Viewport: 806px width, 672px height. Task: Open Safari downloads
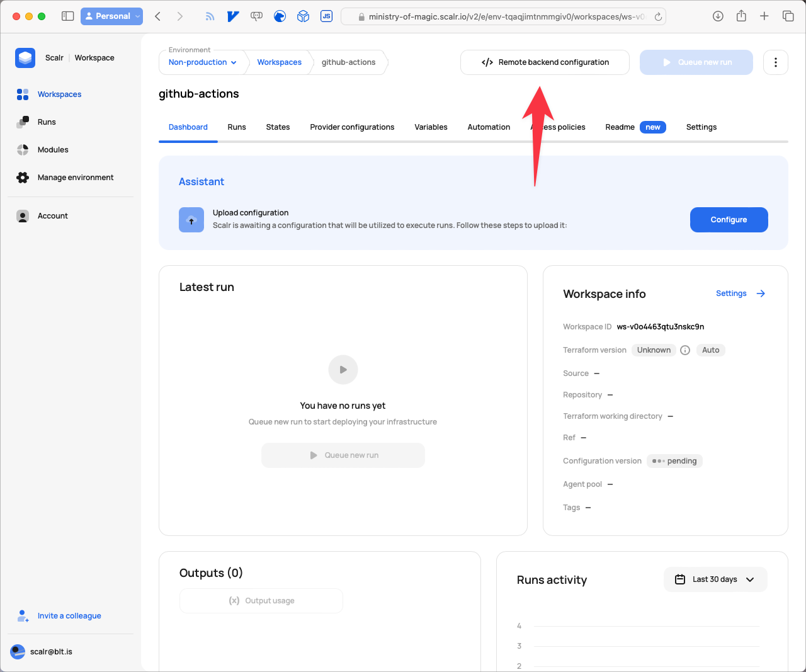(x=718, y=16)
